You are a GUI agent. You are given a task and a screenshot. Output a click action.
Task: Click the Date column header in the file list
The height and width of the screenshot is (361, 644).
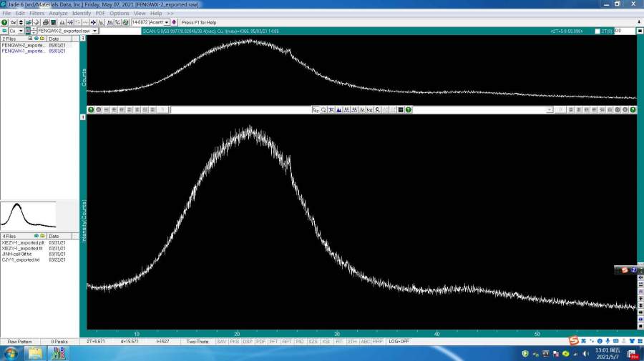[x=54, y=39]
